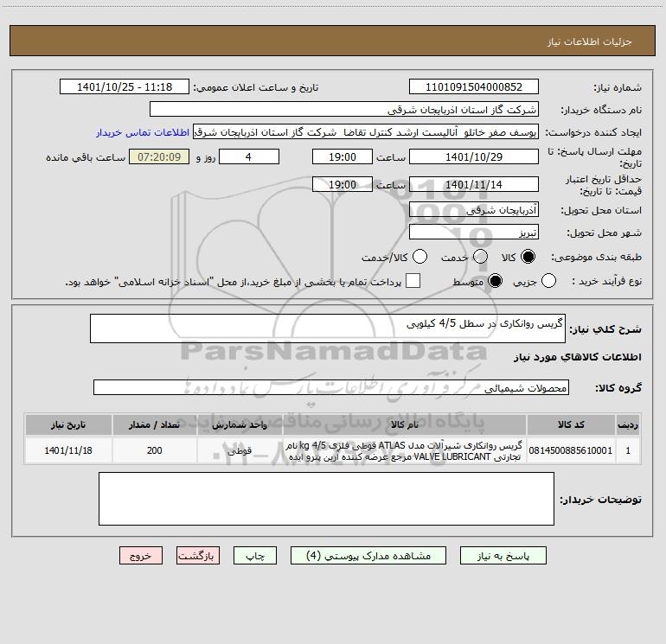Click the product name cell with ATLAS grease
This screenshot has height=644, width=666.
[405, 450]
